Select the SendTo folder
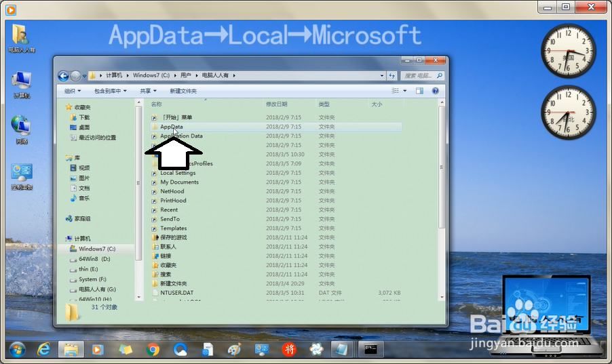The height and width of the screenshot is (364, 612). click(170, 219)
